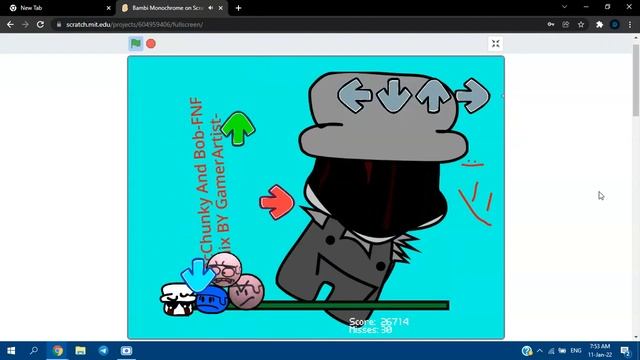Click the network tray icon
640x360 pixels.
point(551,351)
